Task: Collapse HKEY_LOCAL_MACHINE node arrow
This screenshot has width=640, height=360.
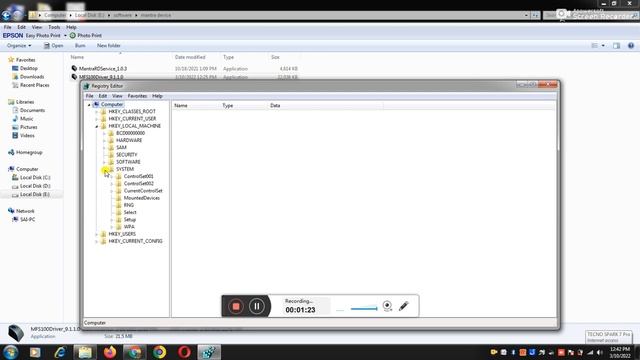Action: click(x=97, y=126)
